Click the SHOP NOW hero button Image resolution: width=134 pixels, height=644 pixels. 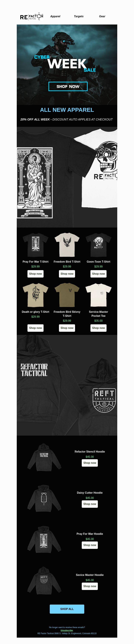[x=68, y=86]
